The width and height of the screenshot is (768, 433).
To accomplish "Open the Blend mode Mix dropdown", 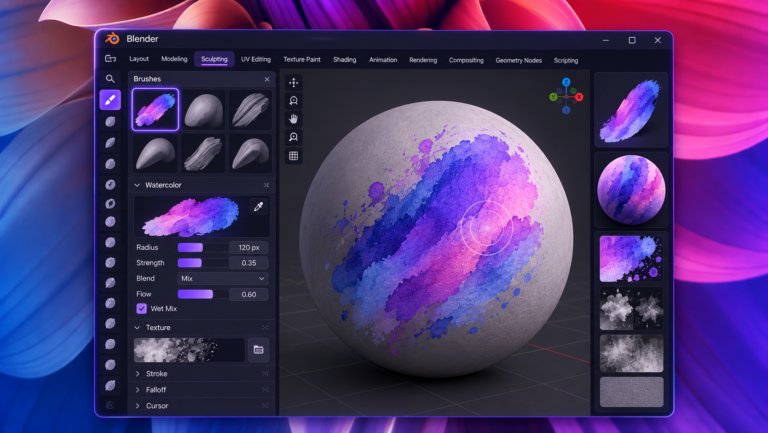I will click(x=222, y=278).
